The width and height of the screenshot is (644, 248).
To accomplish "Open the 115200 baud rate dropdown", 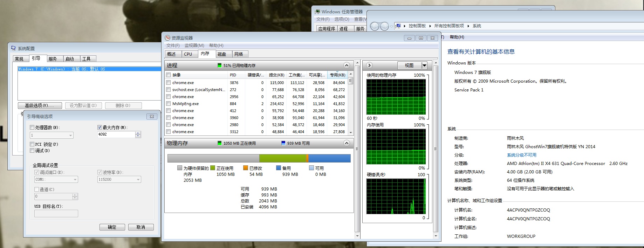I will click(x=138, y=179).
